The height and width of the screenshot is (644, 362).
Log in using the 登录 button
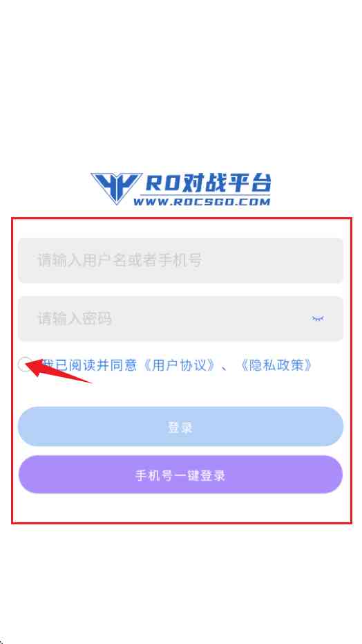180,427
